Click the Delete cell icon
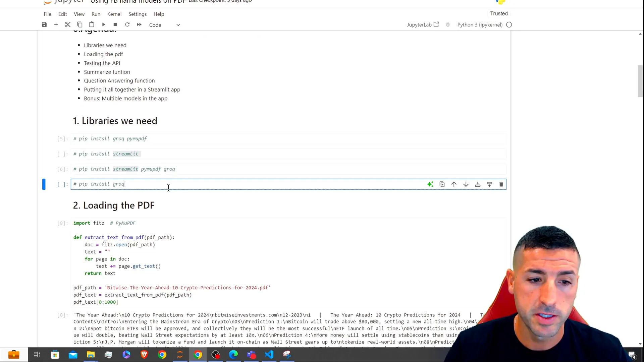 point(501,184)
